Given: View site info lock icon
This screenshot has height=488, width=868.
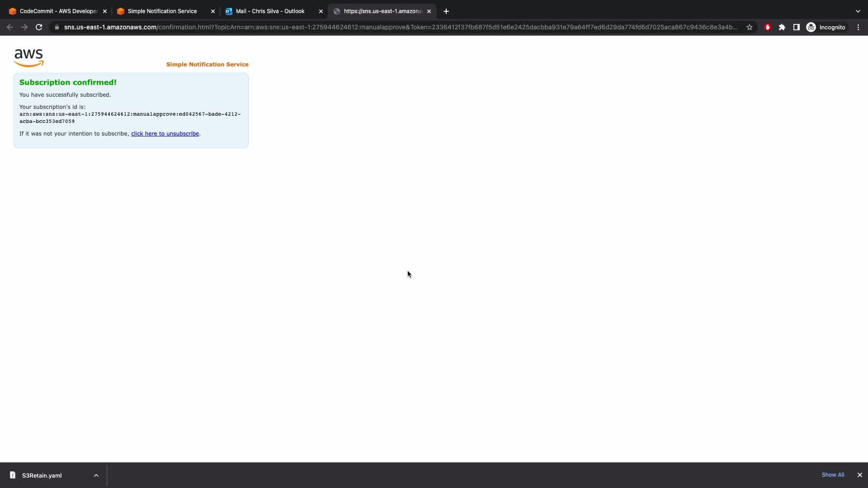Looking at the screenshot, I should click(57, 27).
